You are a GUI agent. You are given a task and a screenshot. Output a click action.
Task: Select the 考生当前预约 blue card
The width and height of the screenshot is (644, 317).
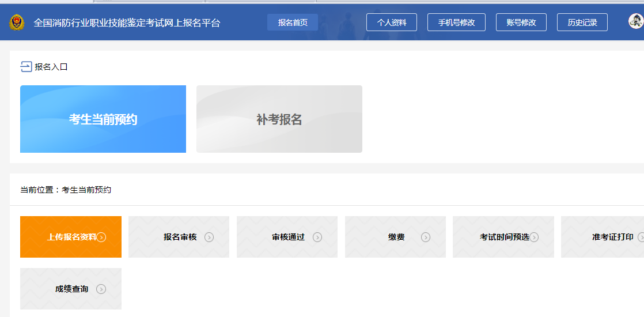[103, 119]
